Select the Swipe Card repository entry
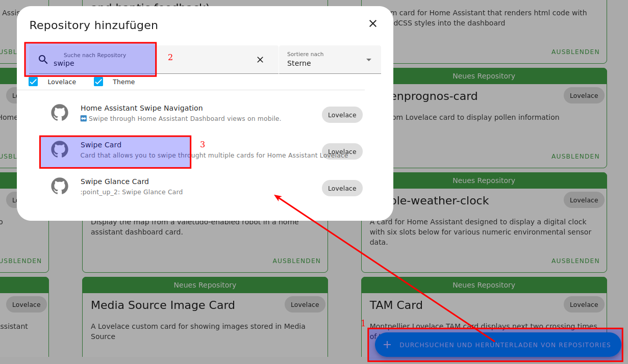 [101, 145]
